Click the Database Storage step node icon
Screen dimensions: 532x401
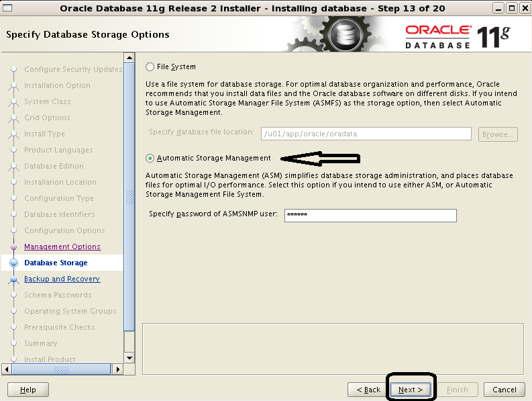[x=13, y=263]
